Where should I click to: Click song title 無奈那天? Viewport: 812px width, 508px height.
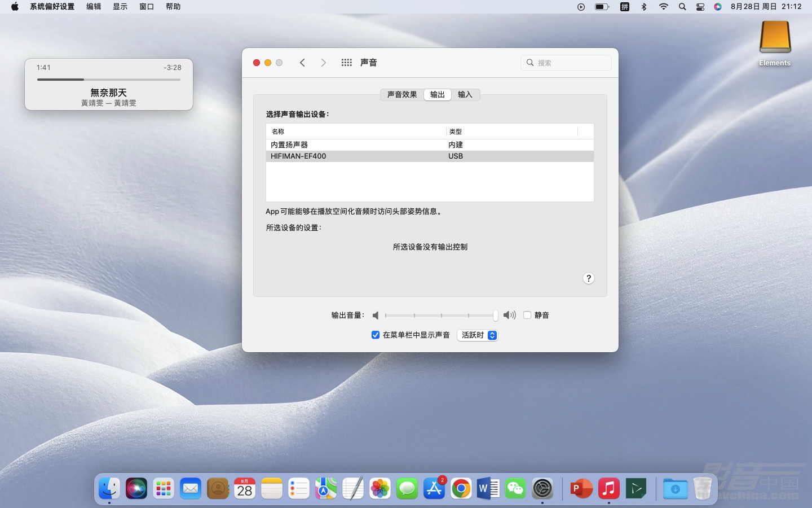click(109, 93)
